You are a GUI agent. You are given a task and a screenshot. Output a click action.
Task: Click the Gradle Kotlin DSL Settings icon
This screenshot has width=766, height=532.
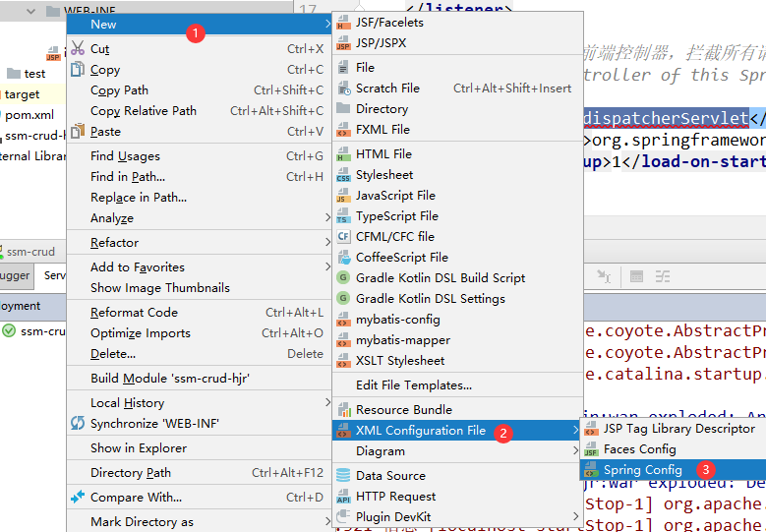point(343,299)
